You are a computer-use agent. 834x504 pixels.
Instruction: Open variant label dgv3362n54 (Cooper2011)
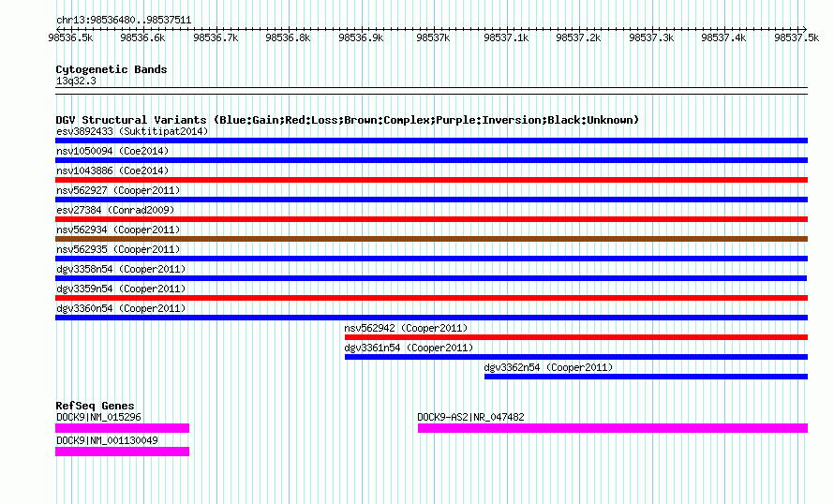[548, 367]
